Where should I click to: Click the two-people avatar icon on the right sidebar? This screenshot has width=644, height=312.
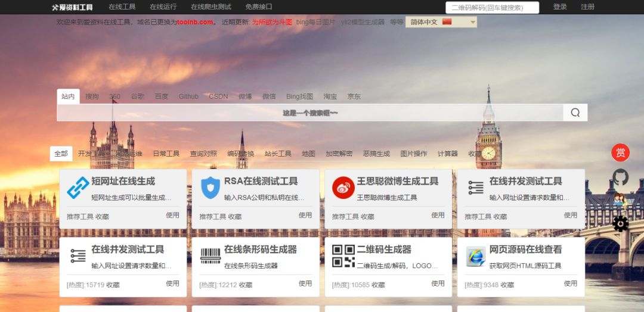pos(620,201)
